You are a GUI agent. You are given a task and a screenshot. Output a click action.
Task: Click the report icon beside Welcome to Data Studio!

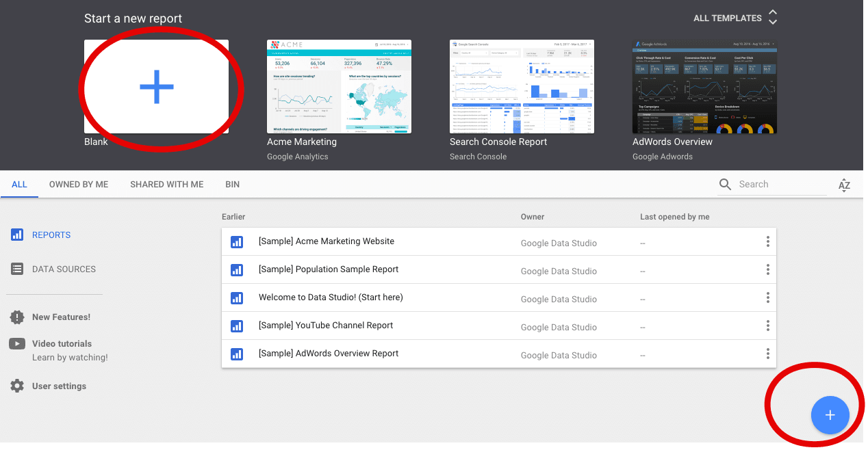[237, 298]
